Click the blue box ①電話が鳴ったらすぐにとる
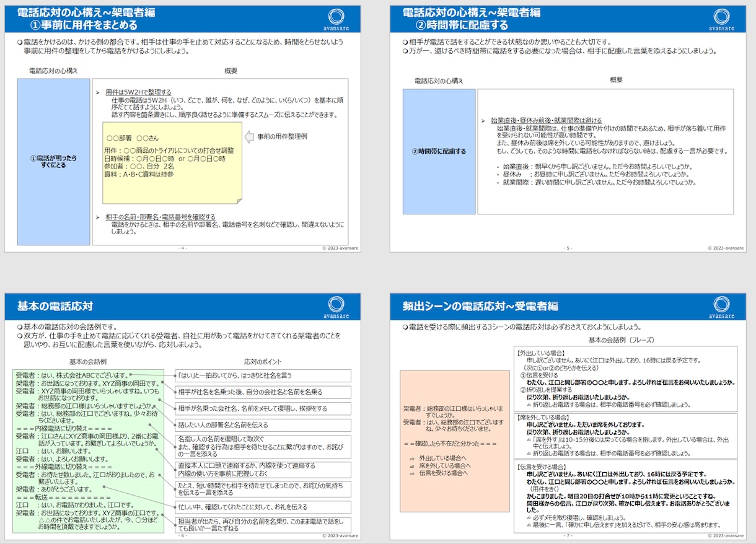This screenshot has width=756, height=544. pos(54,162)
